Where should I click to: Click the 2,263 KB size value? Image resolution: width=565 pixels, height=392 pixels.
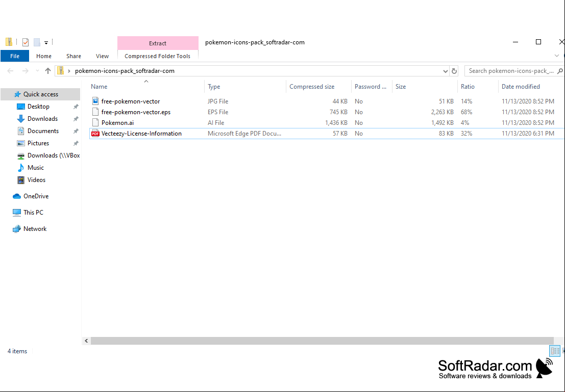[442, 112]
